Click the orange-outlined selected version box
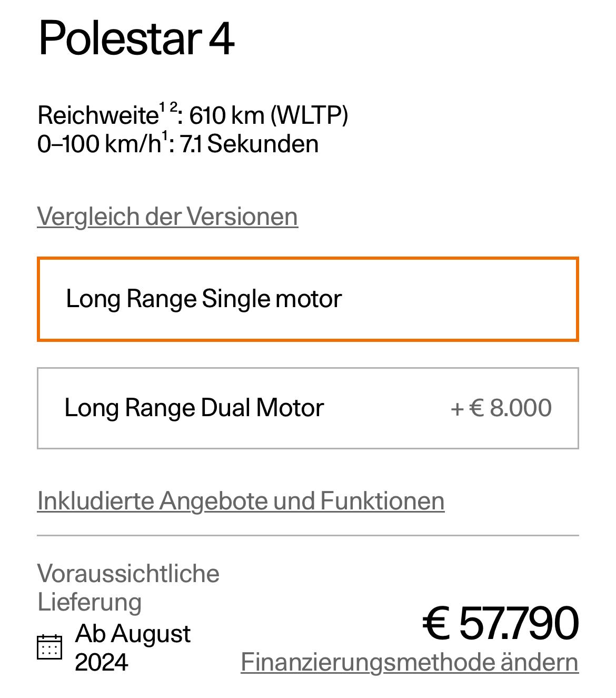616x698 pixels. [308, 299]
